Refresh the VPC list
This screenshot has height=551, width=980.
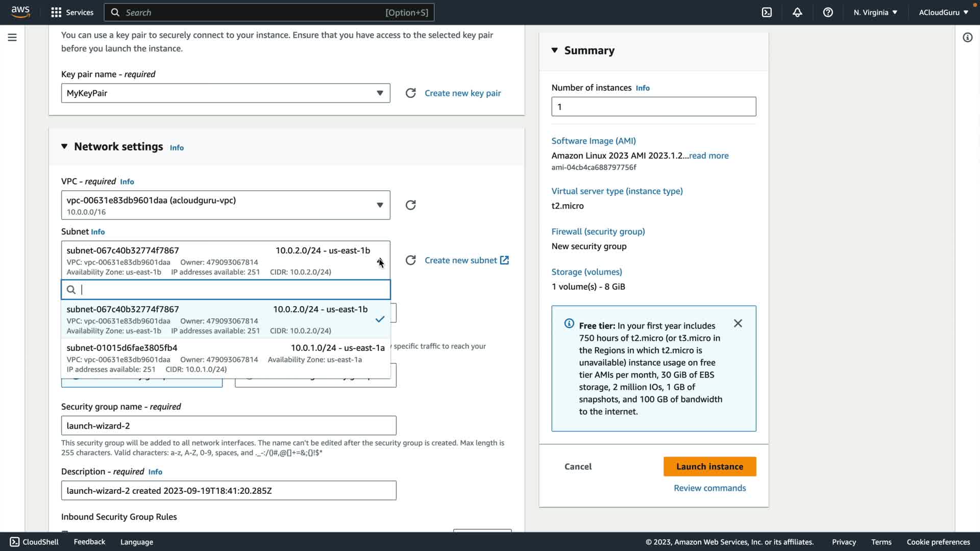pos(410,205)
